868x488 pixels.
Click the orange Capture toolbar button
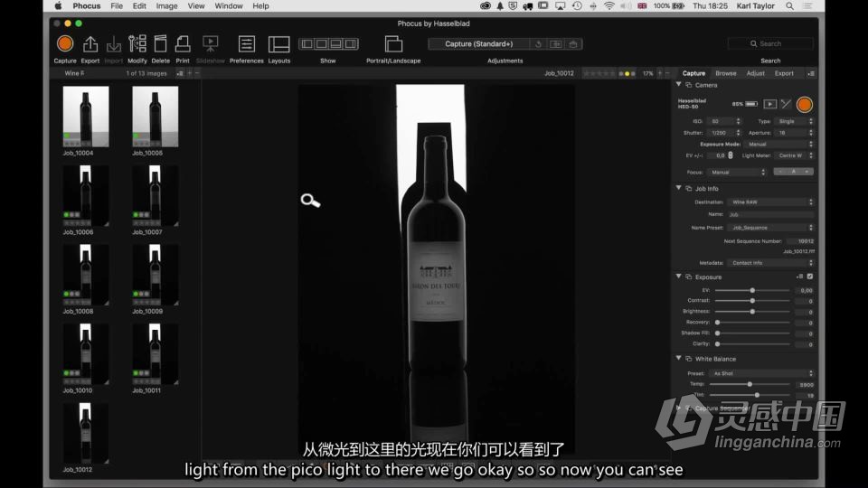(65, 43)
